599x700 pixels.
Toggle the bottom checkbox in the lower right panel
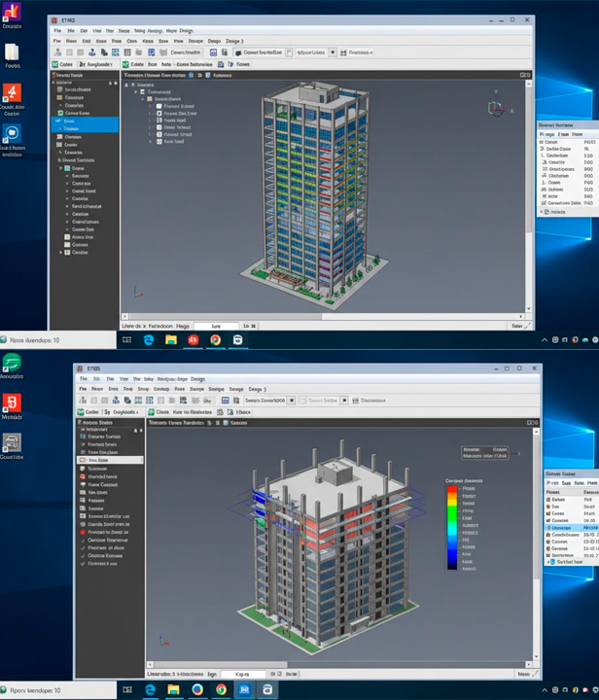tap(549, 561)
